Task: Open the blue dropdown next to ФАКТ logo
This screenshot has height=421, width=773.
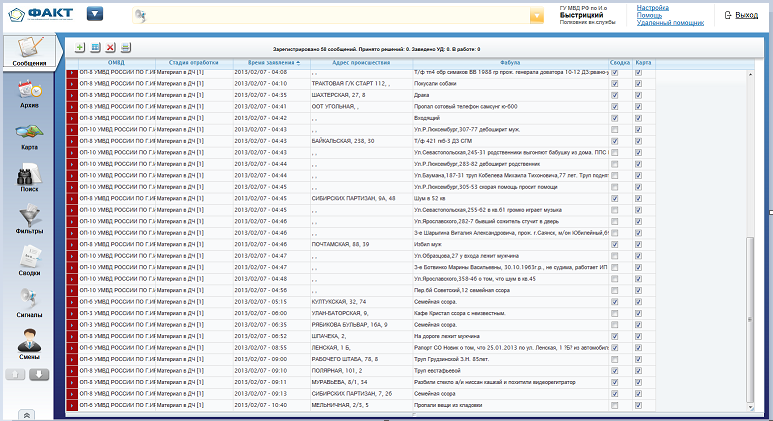Action: [95, 15]
